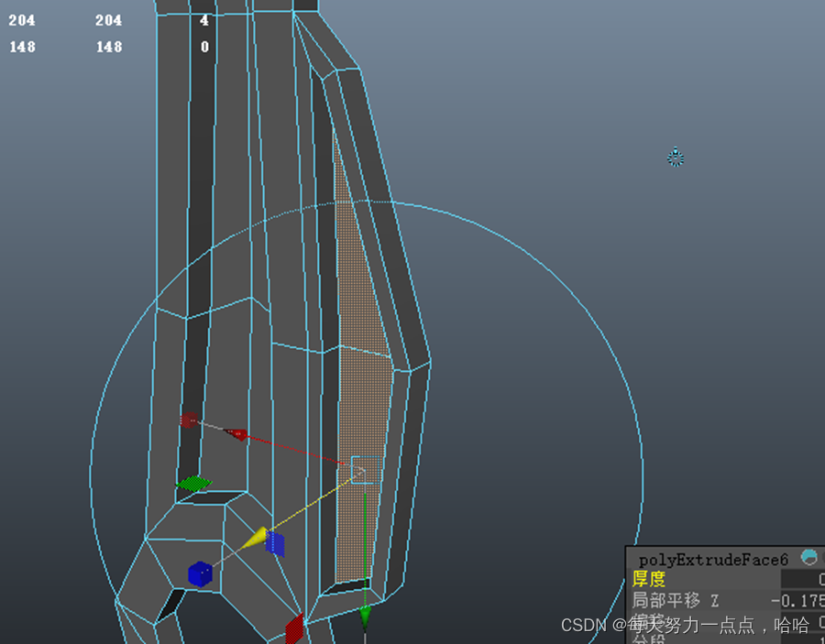Click the circular icon beside polyExtrudeFace6
Viewport: 825px width, 644px height.
tap(808, 558)
